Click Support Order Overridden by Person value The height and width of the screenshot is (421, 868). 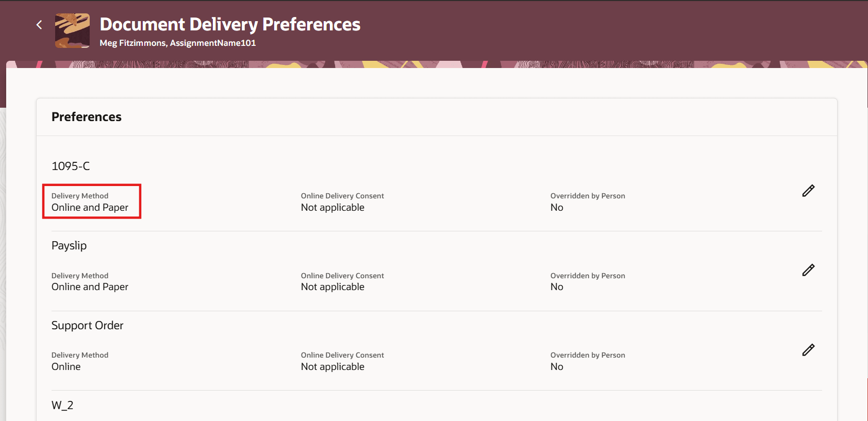point(557,367)
